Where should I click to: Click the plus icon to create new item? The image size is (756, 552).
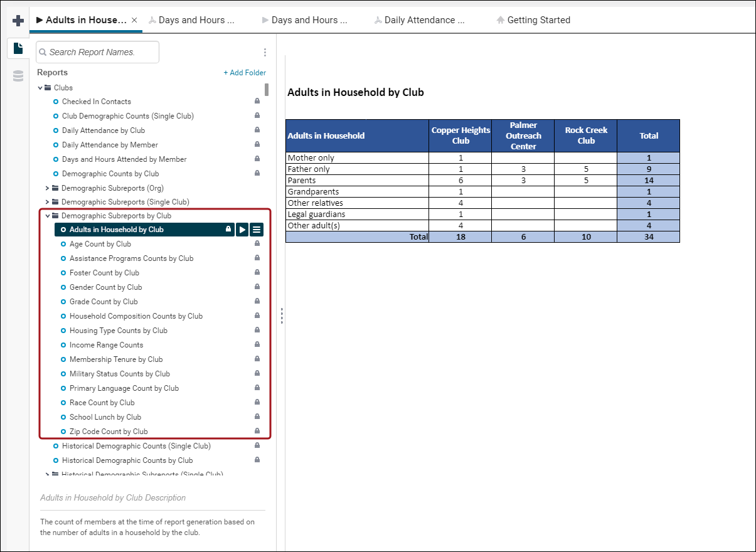18,21
